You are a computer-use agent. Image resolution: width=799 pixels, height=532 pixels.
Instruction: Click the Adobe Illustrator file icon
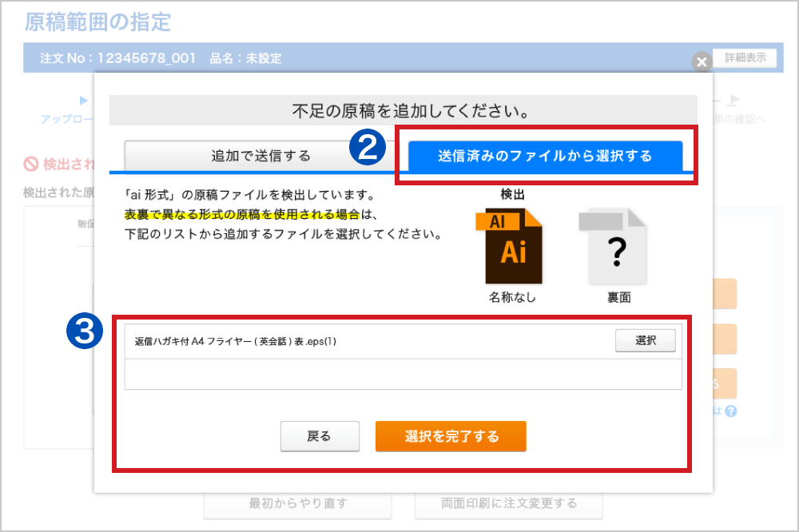513,246
